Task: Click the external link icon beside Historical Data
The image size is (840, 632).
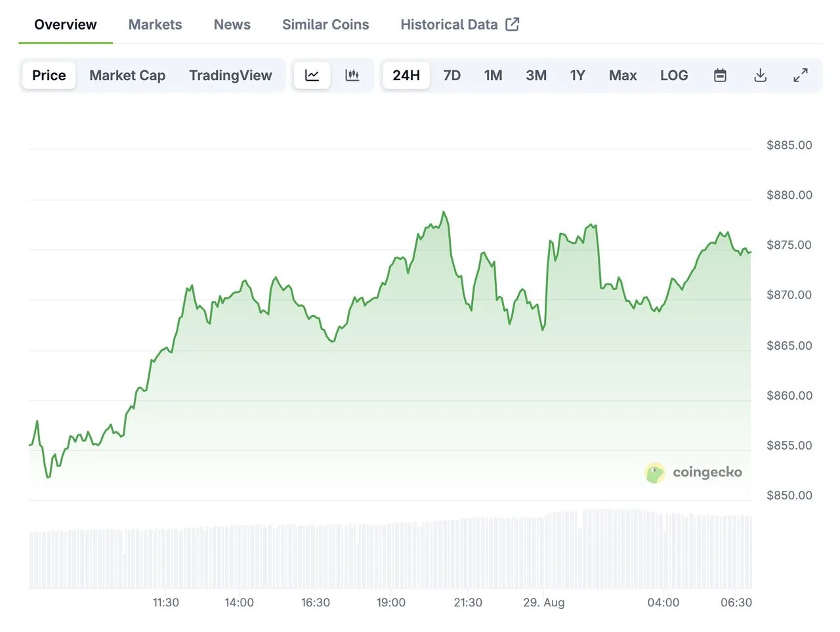Action: point(513,24)
